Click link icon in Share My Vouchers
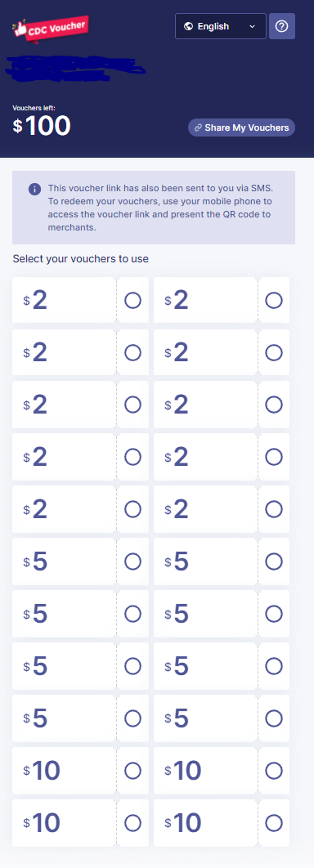This screenshot has width=314, height=868. pyautogui.click(x=198, y=128)
